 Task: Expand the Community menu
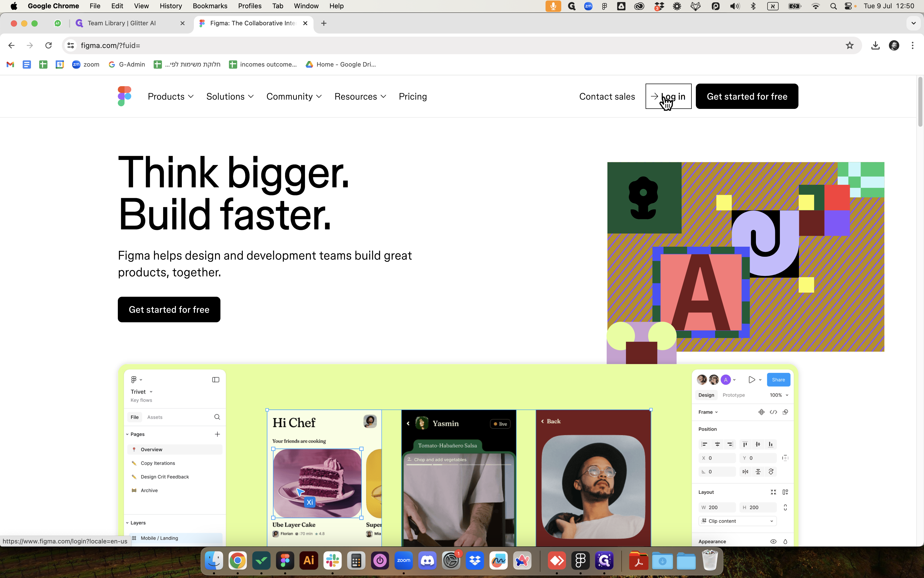point(294,96)
